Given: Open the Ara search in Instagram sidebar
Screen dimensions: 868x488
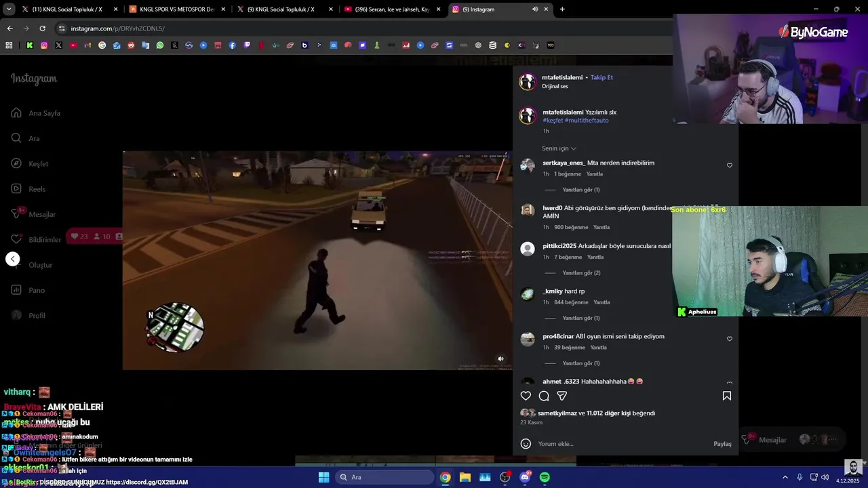Looking at the screenshot, I should pyautogui.click(x=26, y=138).
